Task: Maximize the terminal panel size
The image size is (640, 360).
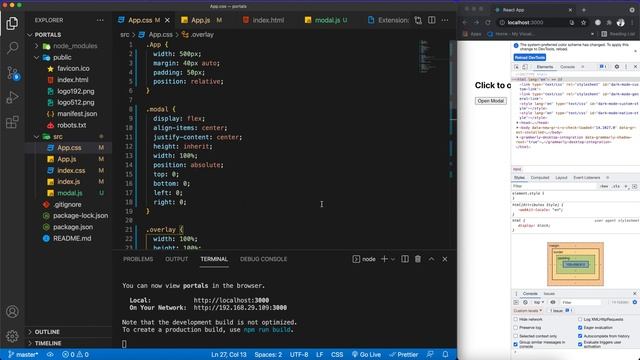Action: click(431, 259)
